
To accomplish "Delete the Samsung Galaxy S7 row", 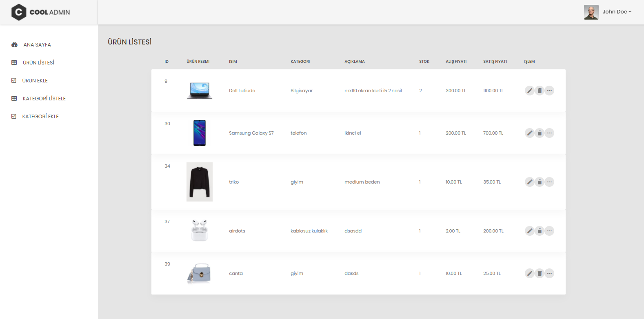I will (x=540, y=133).
